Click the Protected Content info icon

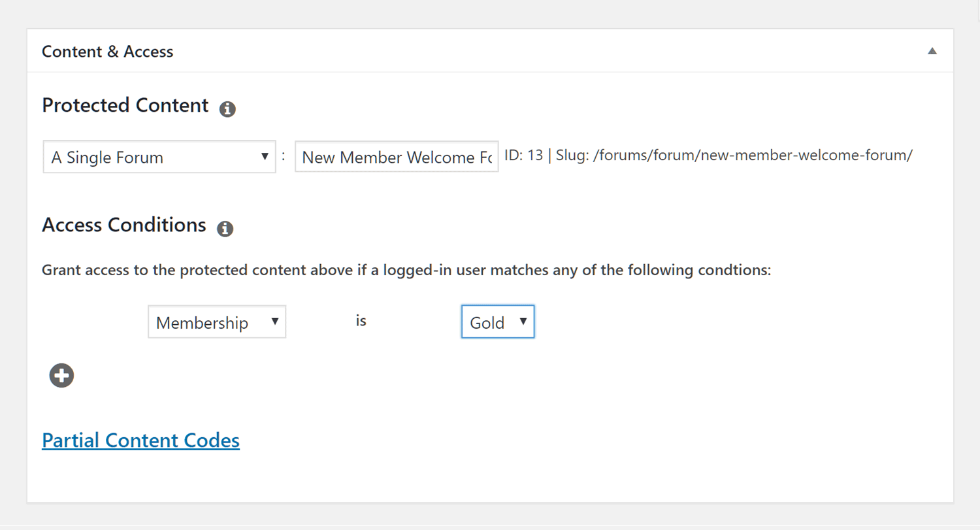pyautogui.click(x=227, y=109)
